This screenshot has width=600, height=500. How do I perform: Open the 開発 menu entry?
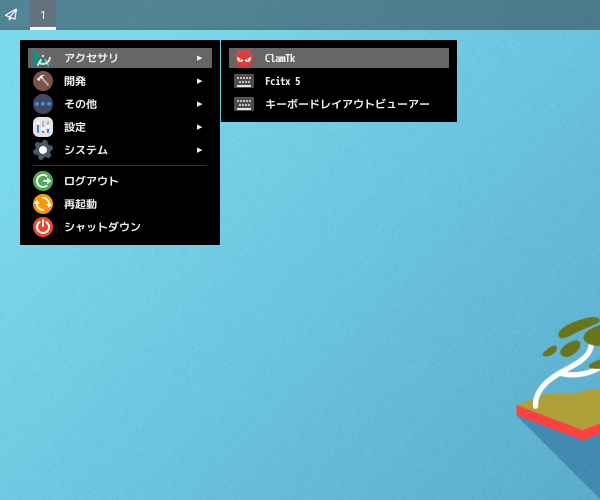[x=120, y=81]
